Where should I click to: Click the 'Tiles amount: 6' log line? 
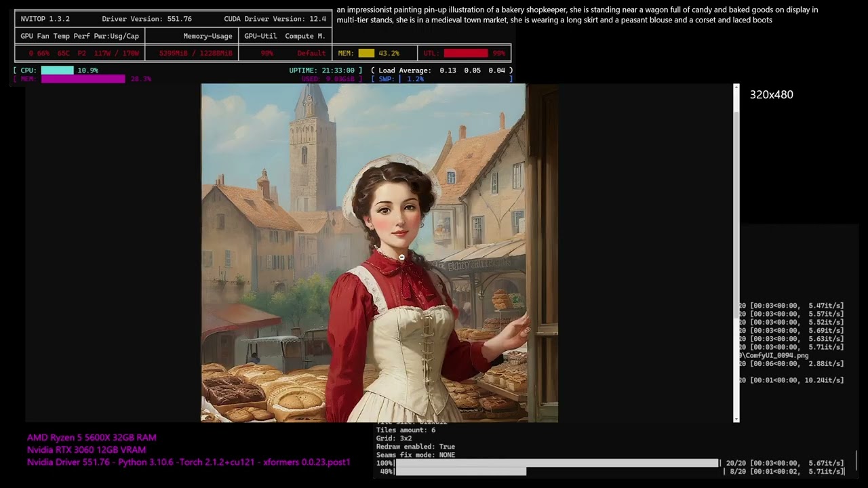406,430
